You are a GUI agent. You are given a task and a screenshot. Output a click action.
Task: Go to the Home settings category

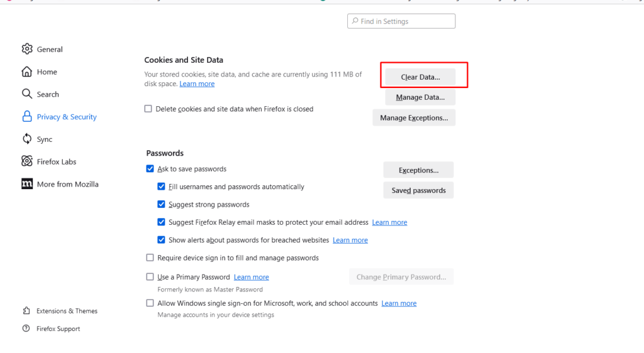47,72
